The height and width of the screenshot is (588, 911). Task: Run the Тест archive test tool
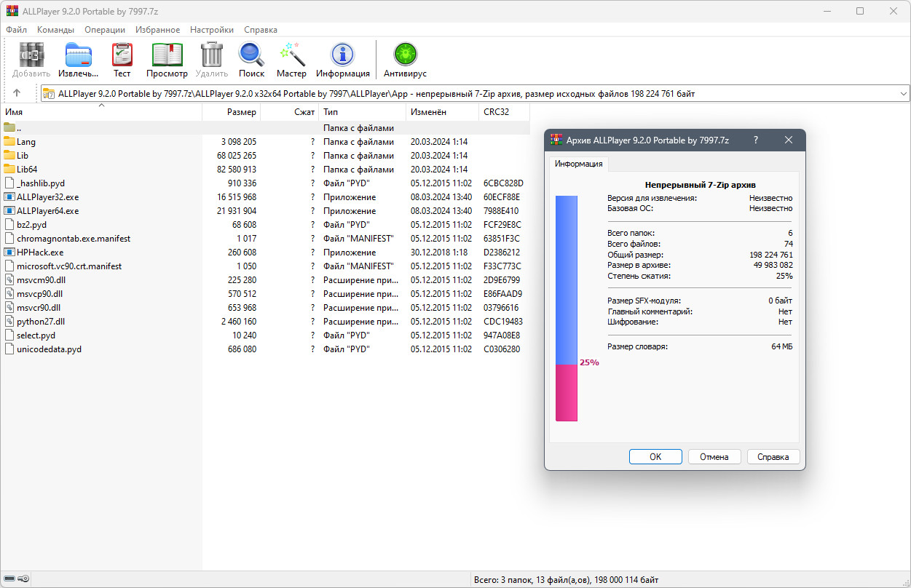[x=122, y=55]
